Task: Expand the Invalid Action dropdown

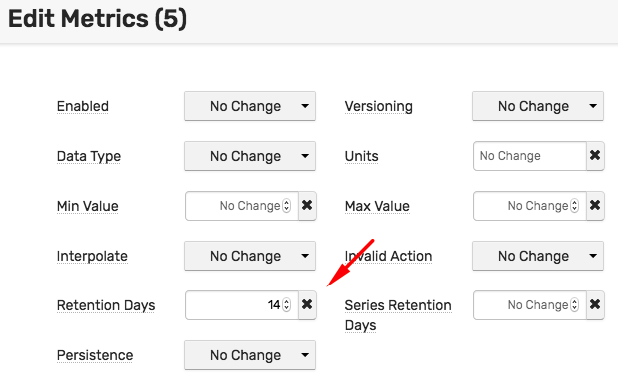Action: [x=538, y=256]
